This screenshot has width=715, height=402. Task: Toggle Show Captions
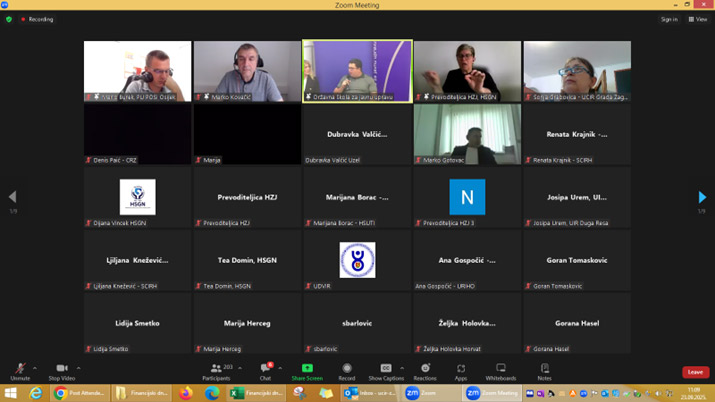pyautogui.click(x=386, y=370)
